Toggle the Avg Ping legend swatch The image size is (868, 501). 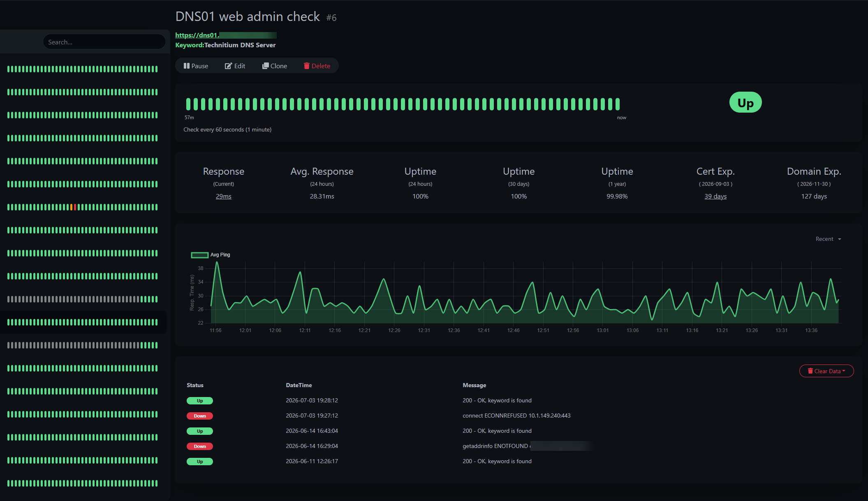[x=199, y=255]
